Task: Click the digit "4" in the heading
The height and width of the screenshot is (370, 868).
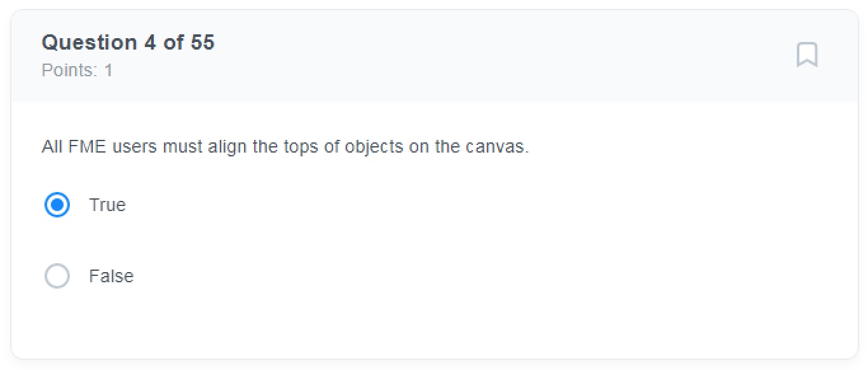Action: tap(150, 43)
